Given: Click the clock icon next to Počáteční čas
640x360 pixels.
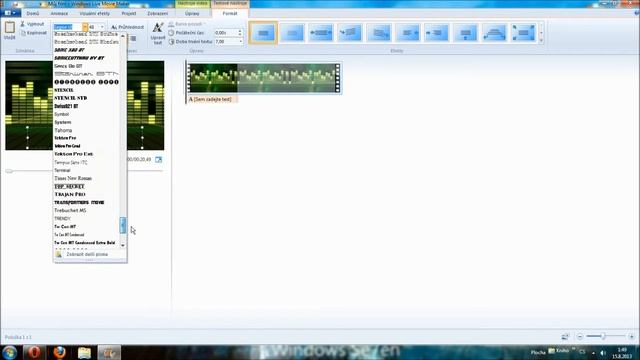Looking at the screenshot, I should click(x=171, y=33).
